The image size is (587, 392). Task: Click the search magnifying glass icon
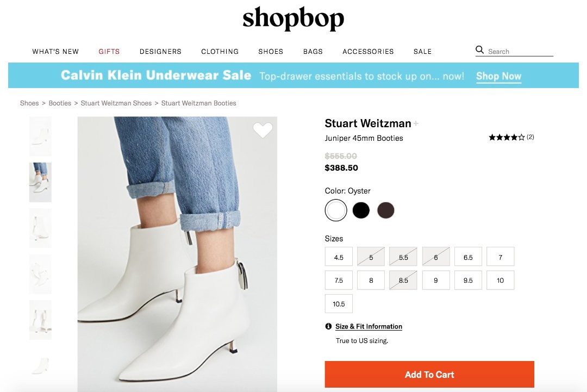click(479, 50)
